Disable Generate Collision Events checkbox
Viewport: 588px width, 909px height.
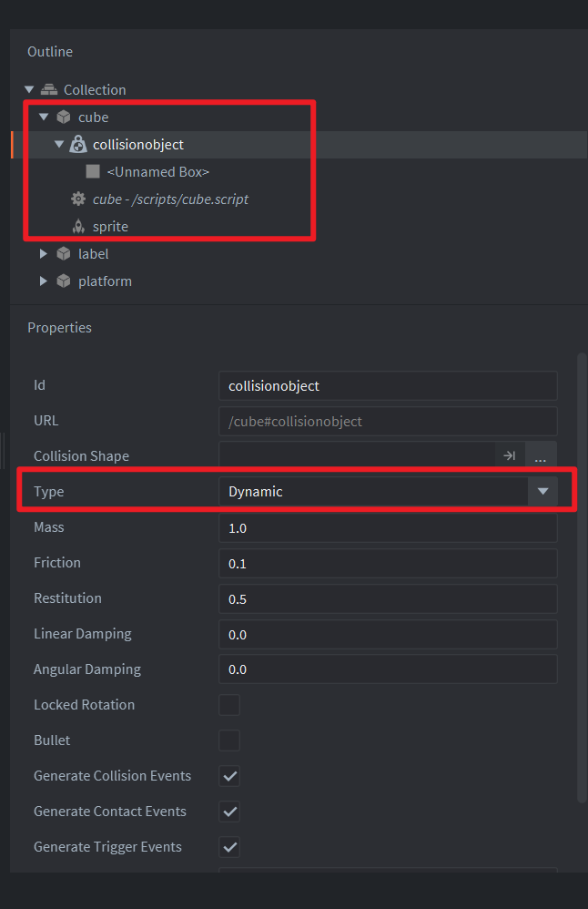(x=229, y=776)
